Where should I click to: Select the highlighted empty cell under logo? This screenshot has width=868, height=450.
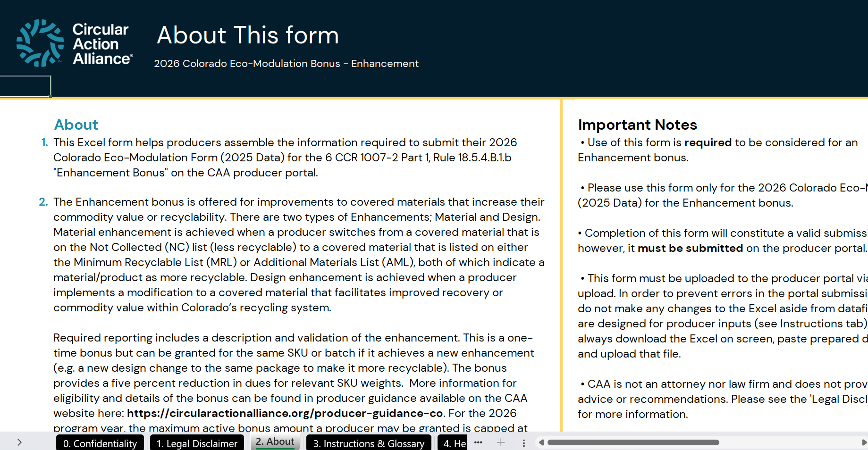[25, 86]
